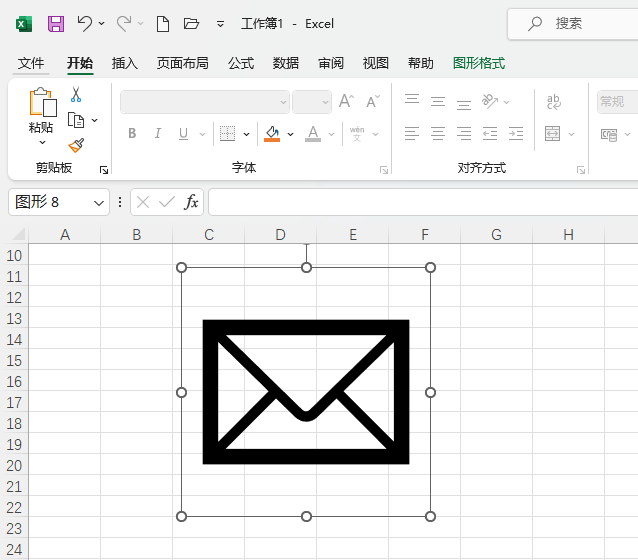Click Center alignment icon
Image resolution: width=638 pixels, height=560 pixels.
click(438, 133)
